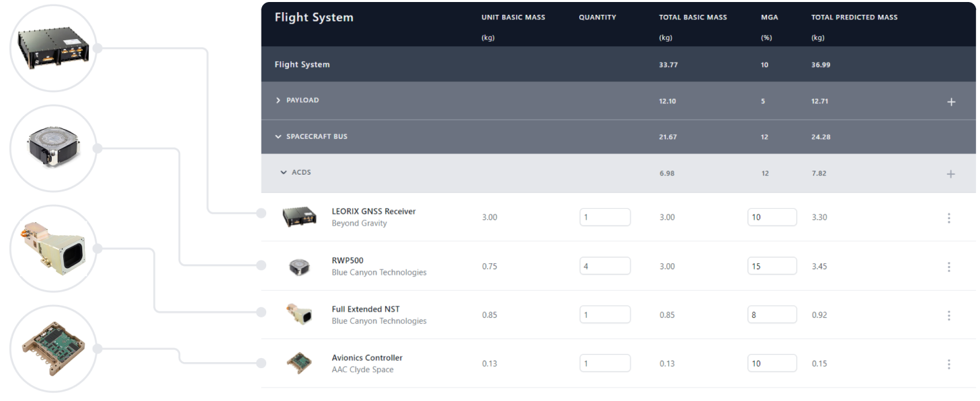Collapse the ACDS subsystem
The image size is (980, 401).
coord(283,172)
